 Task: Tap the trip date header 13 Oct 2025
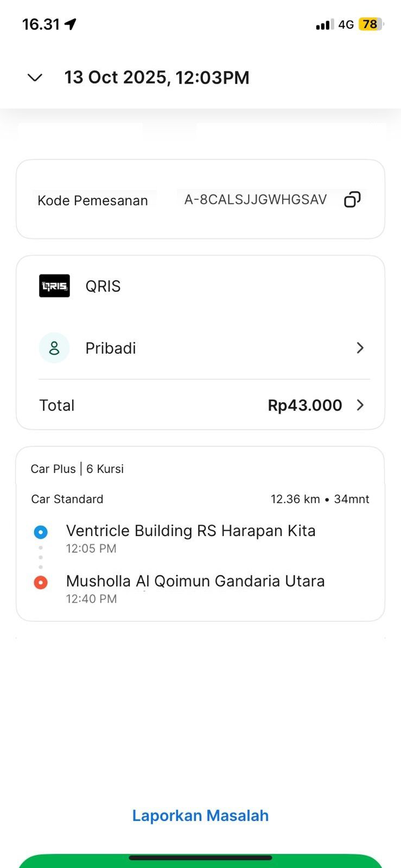click(x=157, y=78)
